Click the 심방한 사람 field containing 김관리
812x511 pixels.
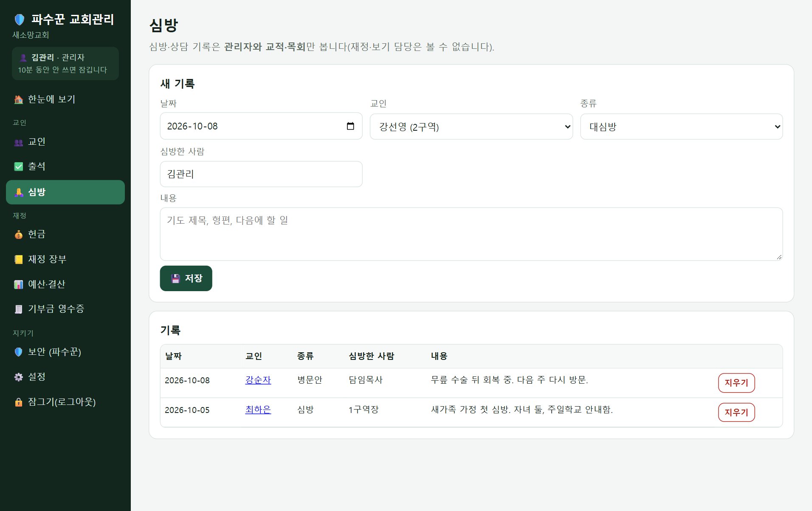pos(261,174)
